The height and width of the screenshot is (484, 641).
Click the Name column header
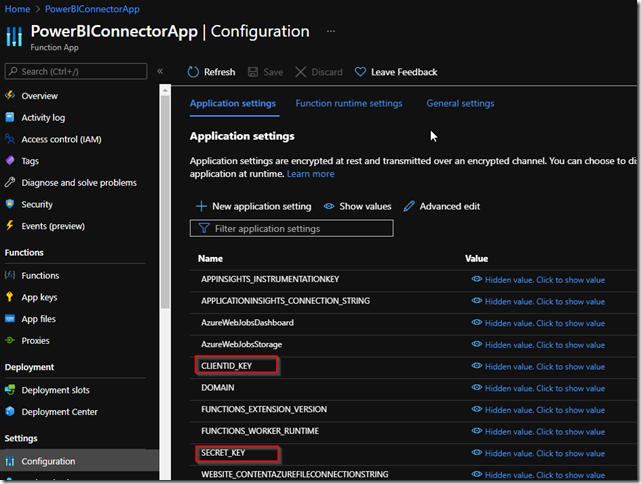coord(210,258)
